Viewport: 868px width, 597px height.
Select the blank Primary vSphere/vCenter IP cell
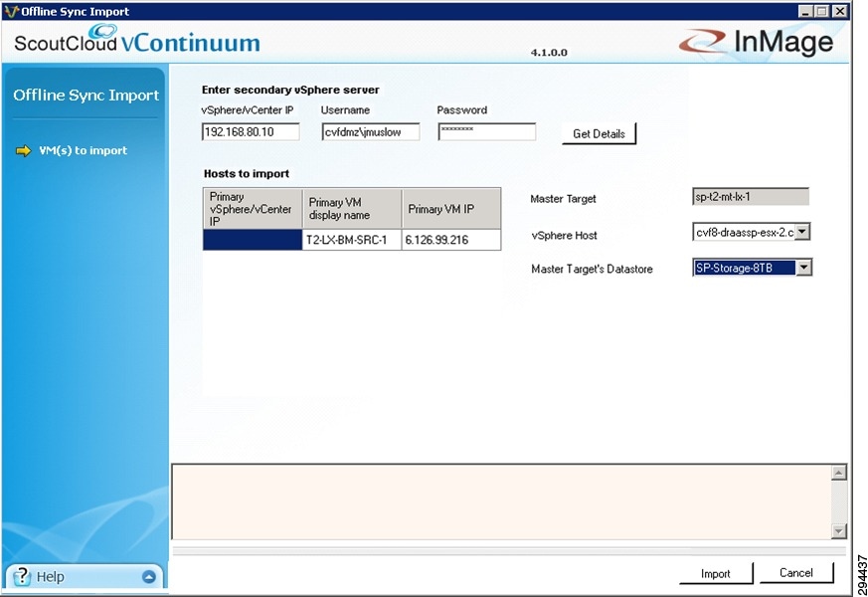[x=253, y=240]
